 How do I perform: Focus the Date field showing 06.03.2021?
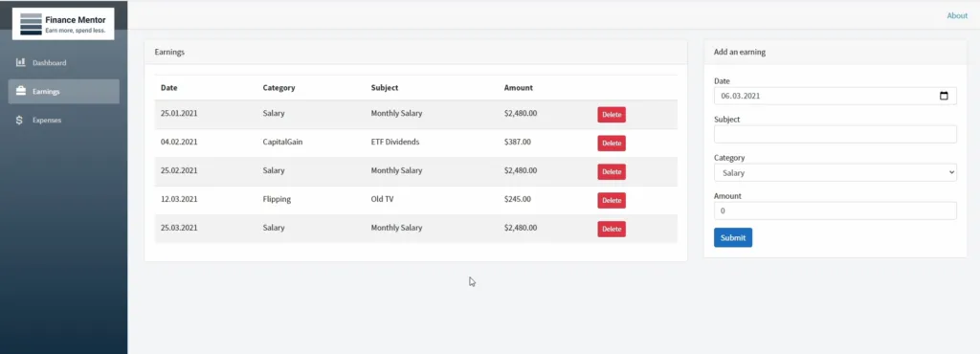pyautogui.click(x=835, y=96)
